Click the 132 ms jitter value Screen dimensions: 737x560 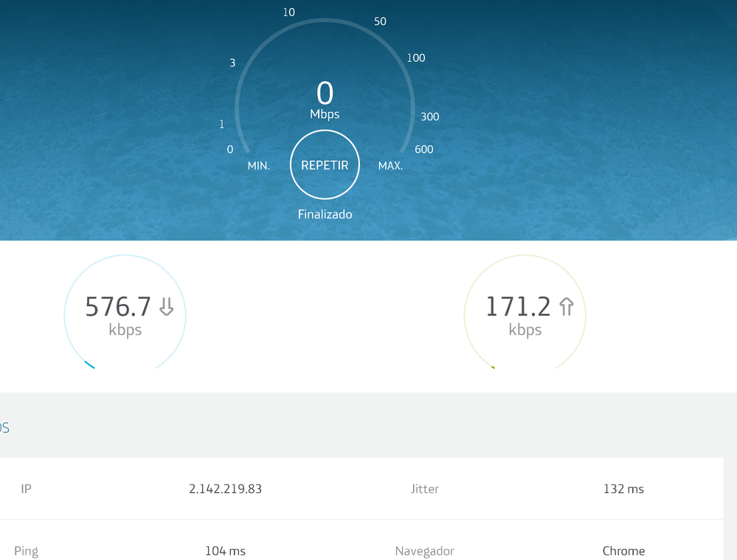pyautogui.click(x=623, y=489)
